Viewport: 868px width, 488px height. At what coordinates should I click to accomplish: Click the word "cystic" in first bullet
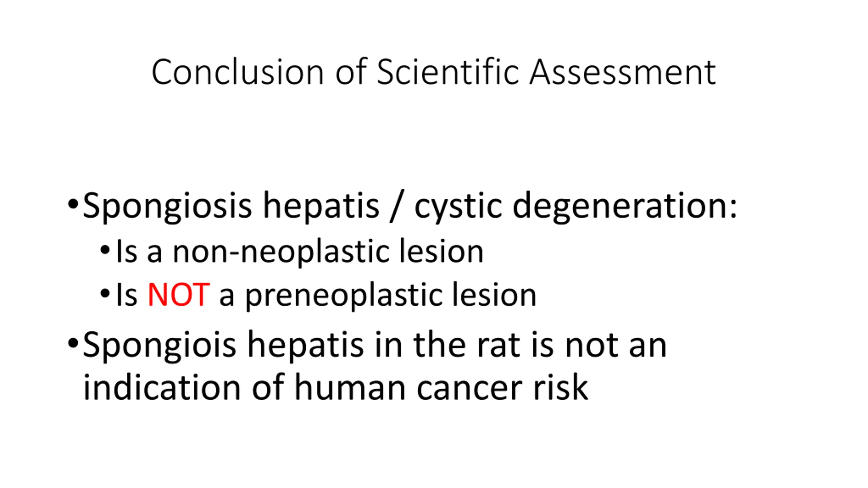(458, 206)
